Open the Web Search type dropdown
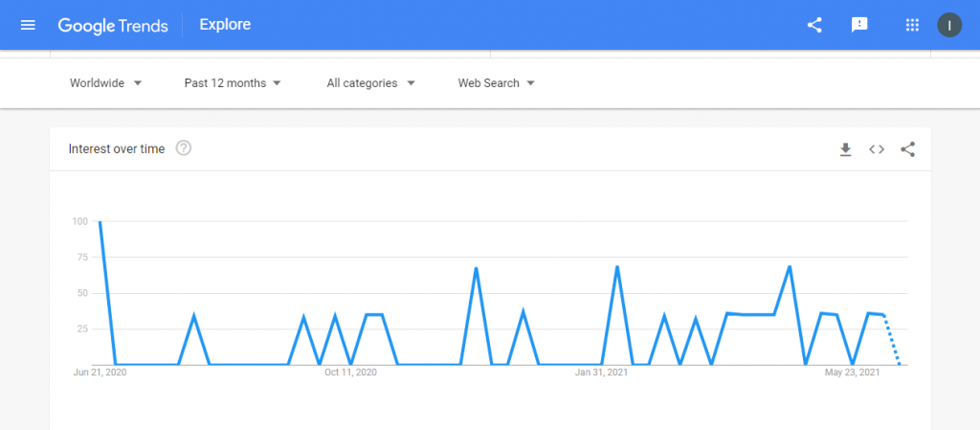Viewport: 980px width, 430px height. tap(497, 83)
